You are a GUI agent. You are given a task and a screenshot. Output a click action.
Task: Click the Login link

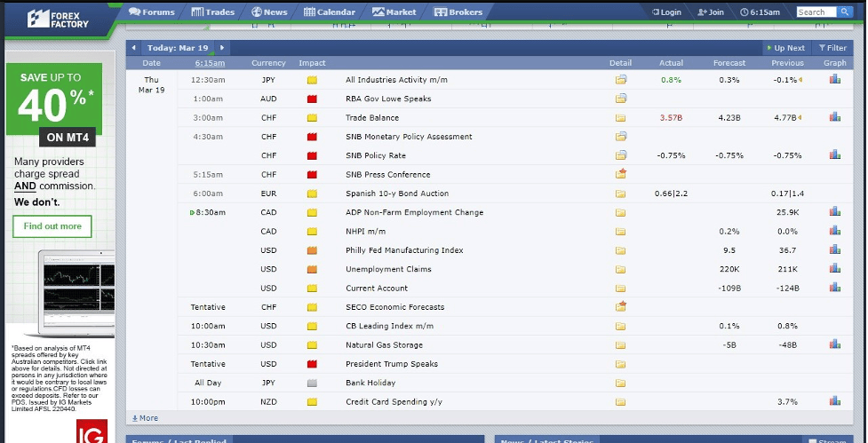(x=666, y=12)
